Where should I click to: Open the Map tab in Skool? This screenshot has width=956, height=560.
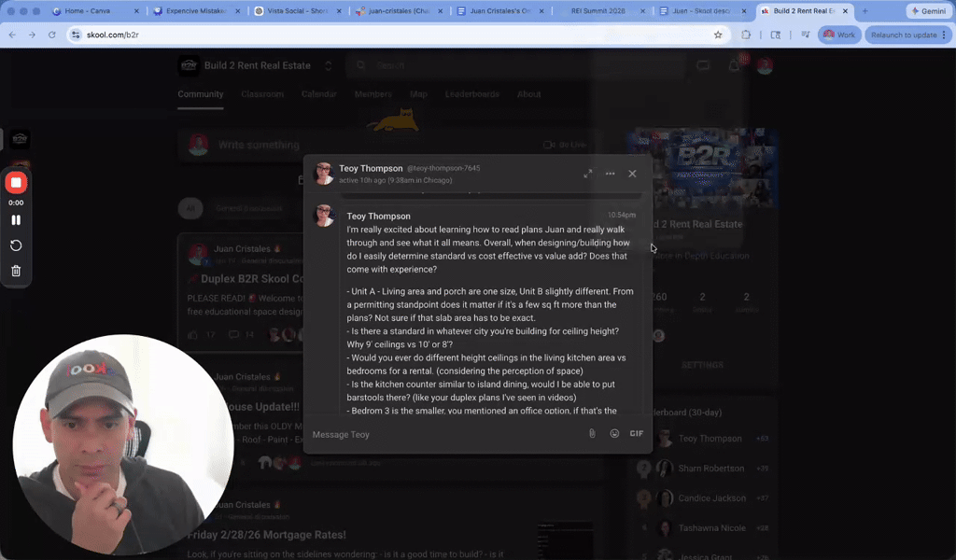418,94
